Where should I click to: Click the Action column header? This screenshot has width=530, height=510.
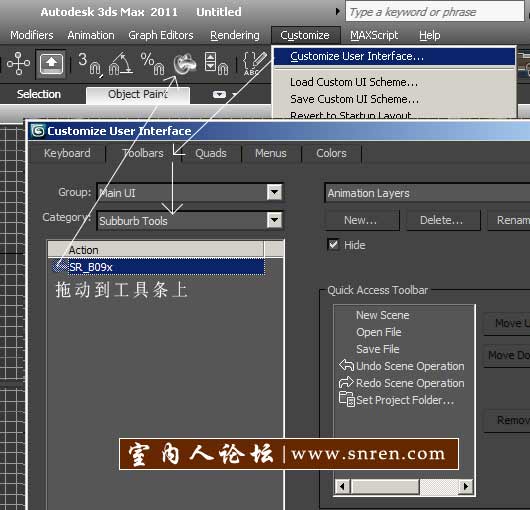point(155,250)
